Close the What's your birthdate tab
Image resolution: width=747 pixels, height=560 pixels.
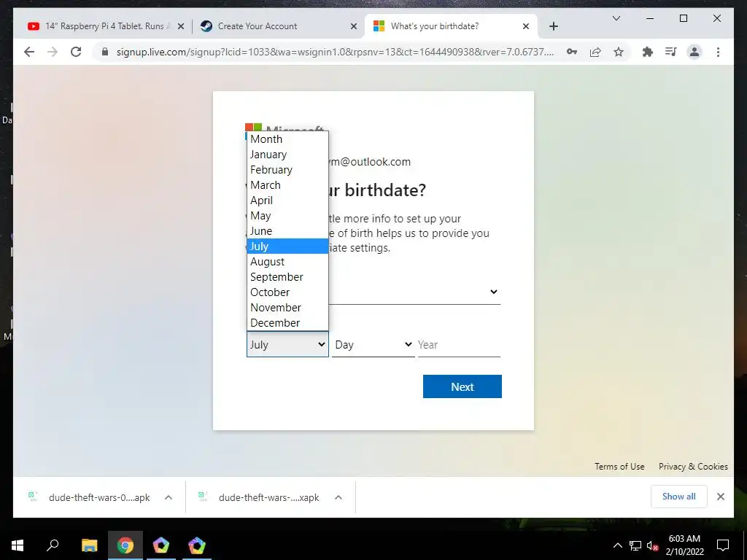[526, 27]
